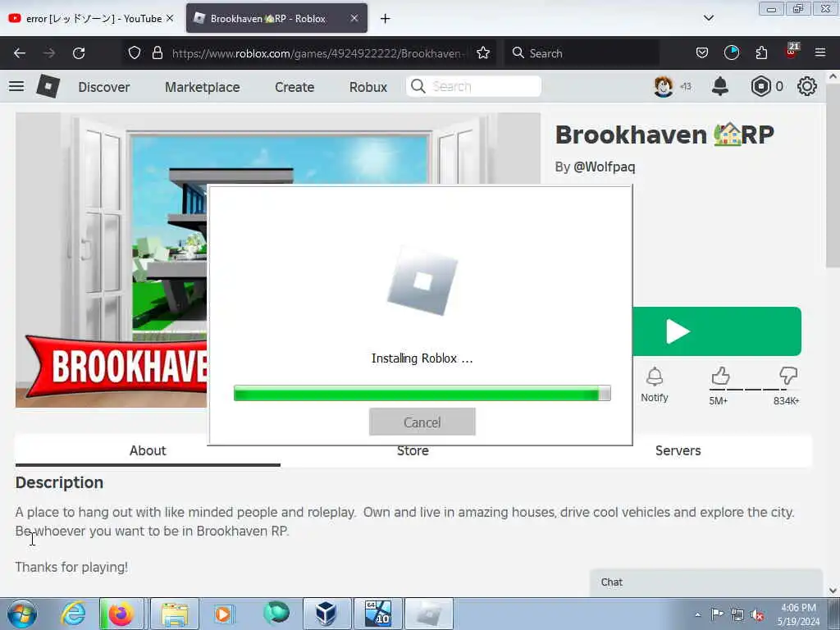
Task: Cancel the Roblox installation
Action: point(422,422)
